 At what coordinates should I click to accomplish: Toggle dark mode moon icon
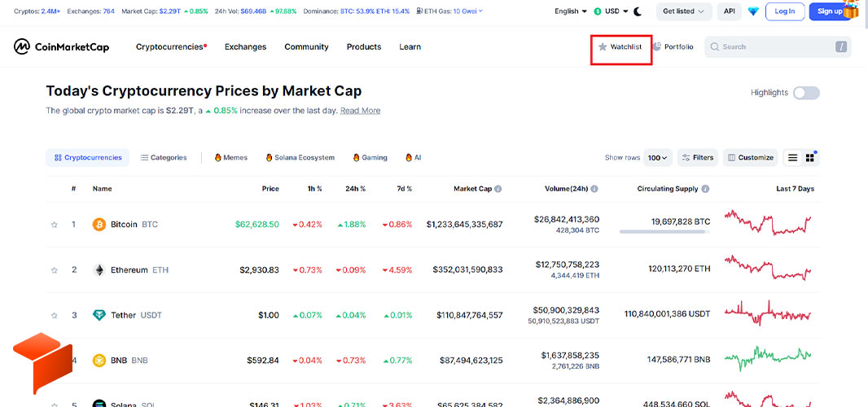[638, 11]
